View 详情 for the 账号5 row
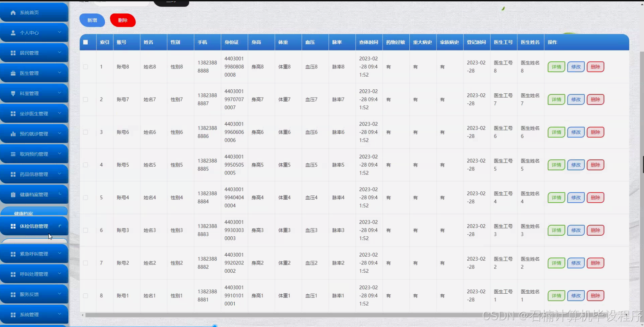The width and height of the screenshot is (644, 327). pyautogui.click(x=556, y=165)
